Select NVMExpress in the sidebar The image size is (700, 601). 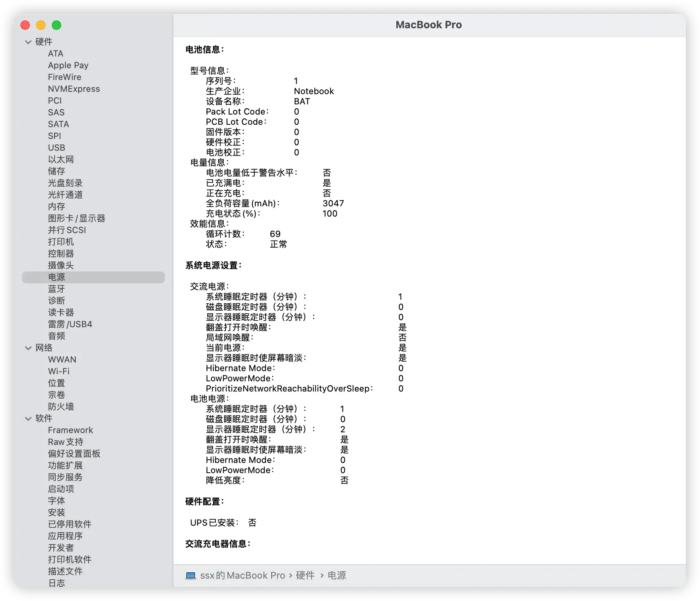(74, 89)
